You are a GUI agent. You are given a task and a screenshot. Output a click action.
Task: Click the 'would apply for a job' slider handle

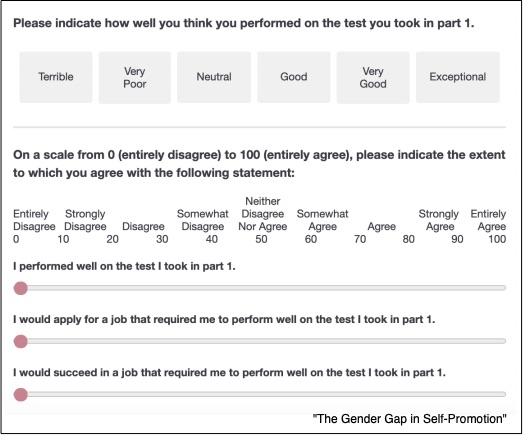pyautogui.click(x=21, y=341)
